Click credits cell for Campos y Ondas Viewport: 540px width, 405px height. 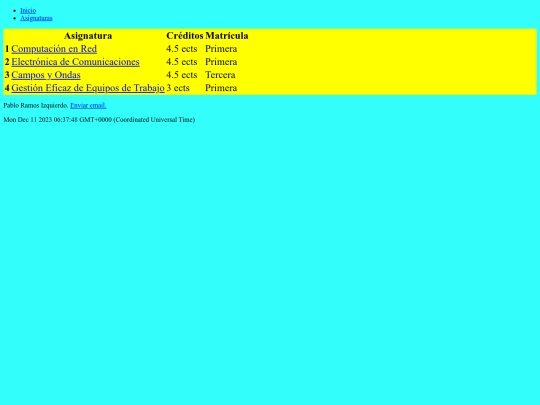pos(185,75)
